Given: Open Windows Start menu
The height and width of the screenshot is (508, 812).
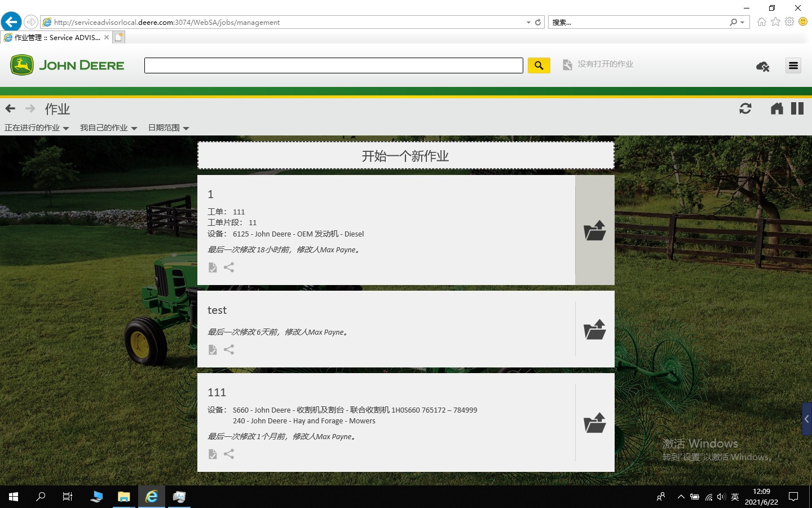Looking at the screenshot, I should (14, 497).
